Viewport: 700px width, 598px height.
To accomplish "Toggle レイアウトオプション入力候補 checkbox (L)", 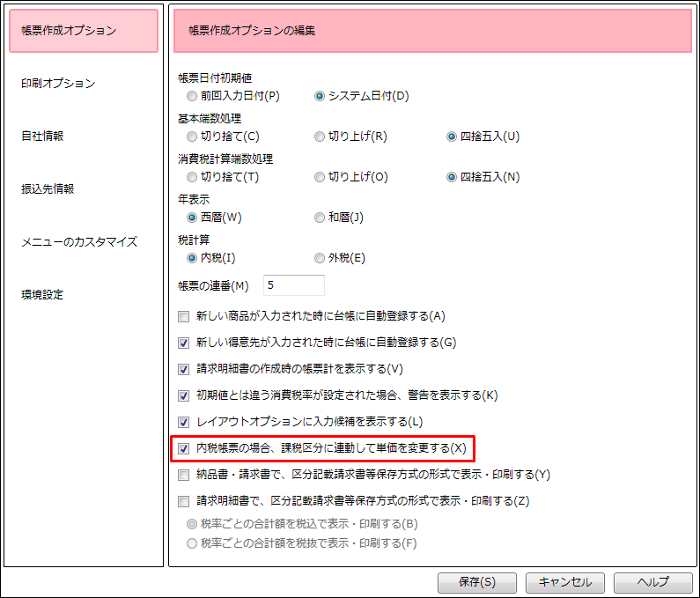I will (x=183, y=422).
